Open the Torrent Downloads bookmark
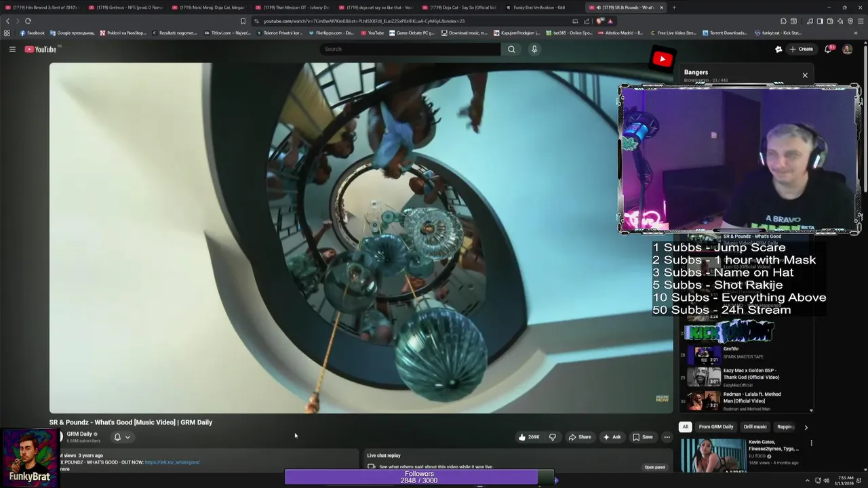868x488 pixels. pos(725,33)
